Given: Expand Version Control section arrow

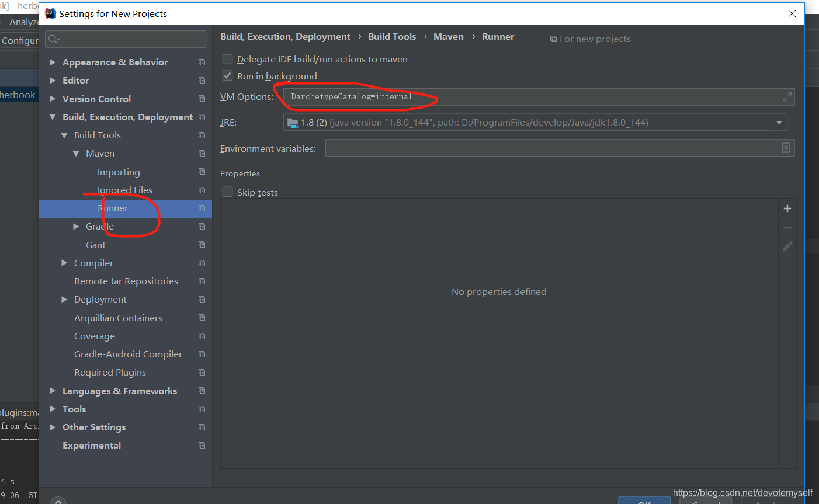Looking at the screenshot, I should point(53,99).
